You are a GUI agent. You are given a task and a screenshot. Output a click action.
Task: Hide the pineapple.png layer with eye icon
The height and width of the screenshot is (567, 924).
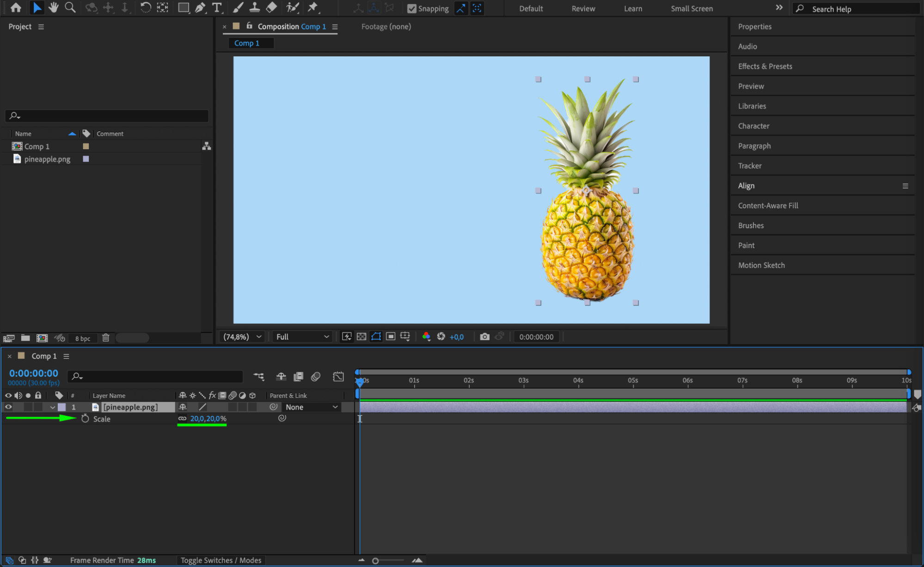(x=8, y=407)
